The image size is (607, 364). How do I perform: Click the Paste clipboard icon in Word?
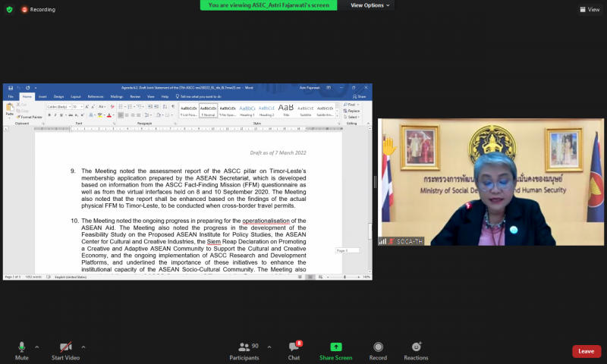[10, 107]
